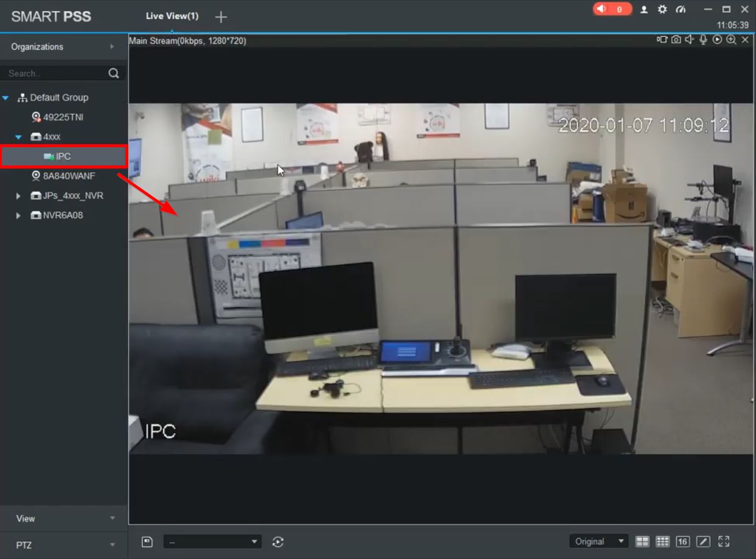Take a snapshot with the camera icon

[676, 40]
